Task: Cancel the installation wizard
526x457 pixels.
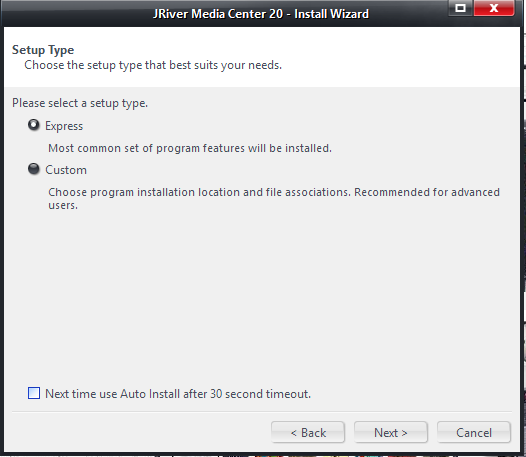Action: (474, 433)
